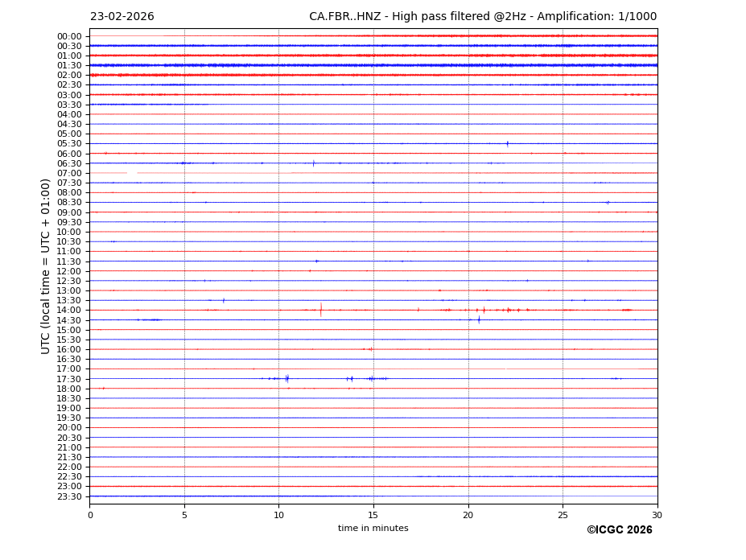Screen dimensions: 746x560
Task: Click the x-axis tick label 25
Action: point(563,515)
